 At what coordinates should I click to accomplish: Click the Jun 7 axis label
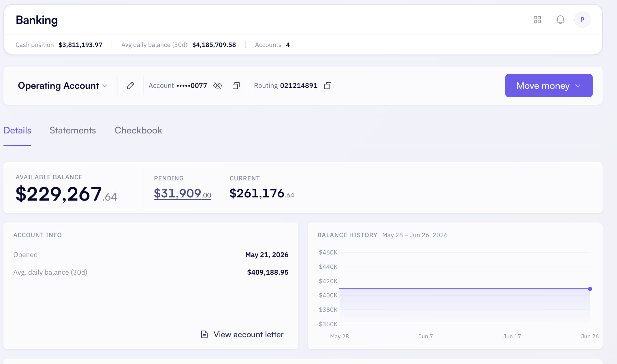click(x=426, y=336)
